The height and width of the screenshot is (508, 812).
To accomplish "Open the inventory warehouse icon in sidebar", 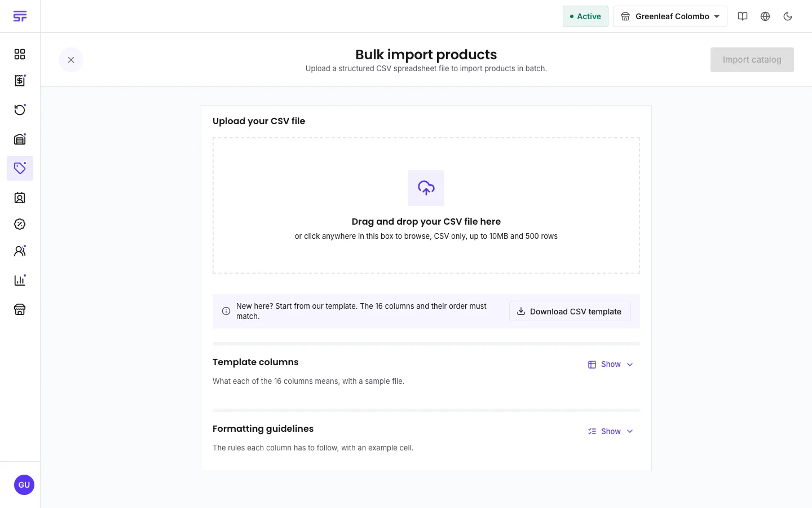I will coord(20,139).
